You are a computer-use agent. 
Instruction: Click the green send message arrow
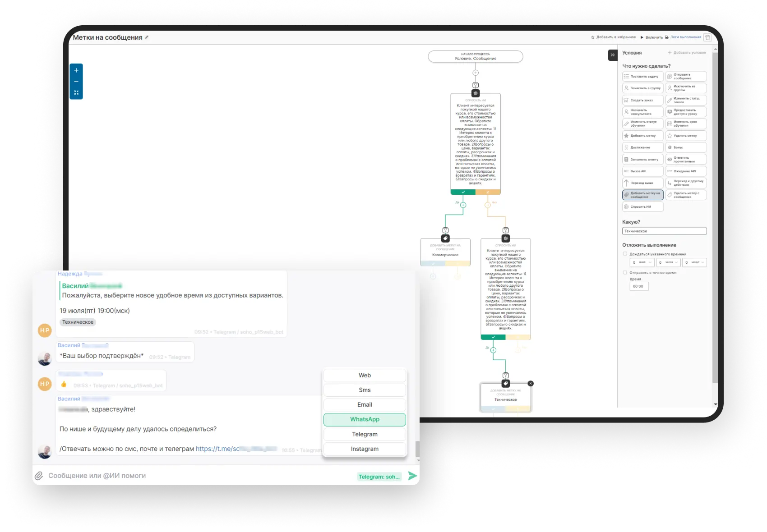pyautogui.click(x=412, y=476)
